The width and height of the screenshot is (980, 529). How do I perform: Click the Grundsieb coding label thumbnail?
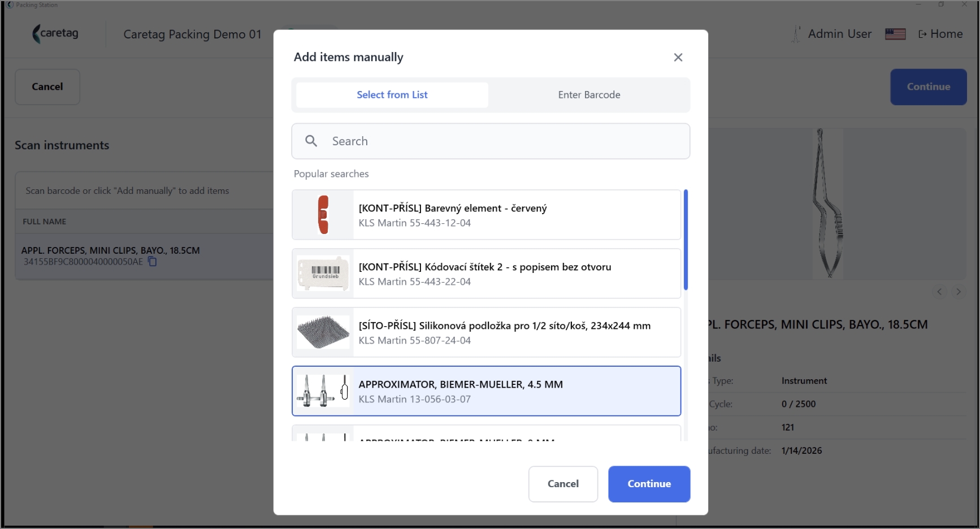[x=323, y=274]
